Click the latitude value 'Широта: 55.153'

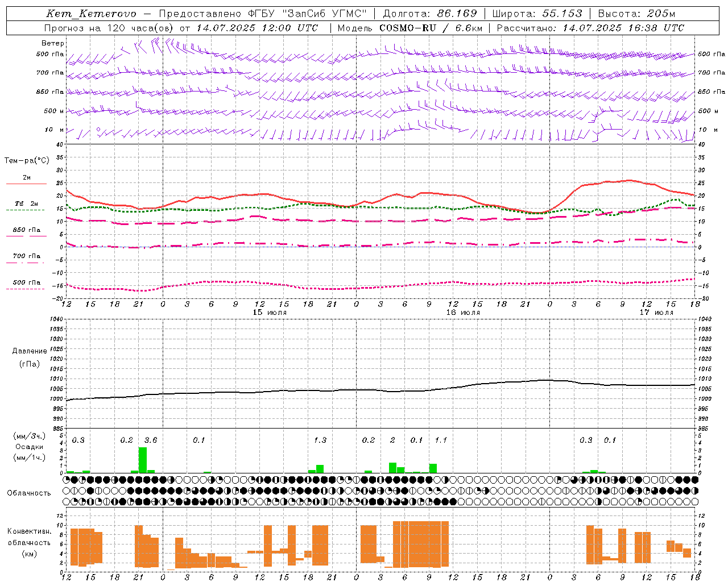tap(537, 14)
